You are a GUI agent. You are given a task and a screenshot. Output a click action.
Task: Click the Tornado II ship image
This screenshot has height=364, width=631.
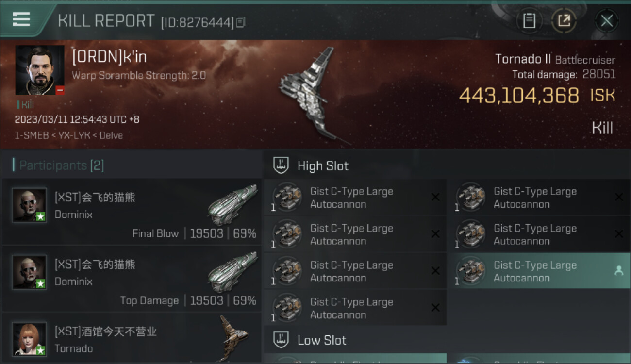click(313, 95)
